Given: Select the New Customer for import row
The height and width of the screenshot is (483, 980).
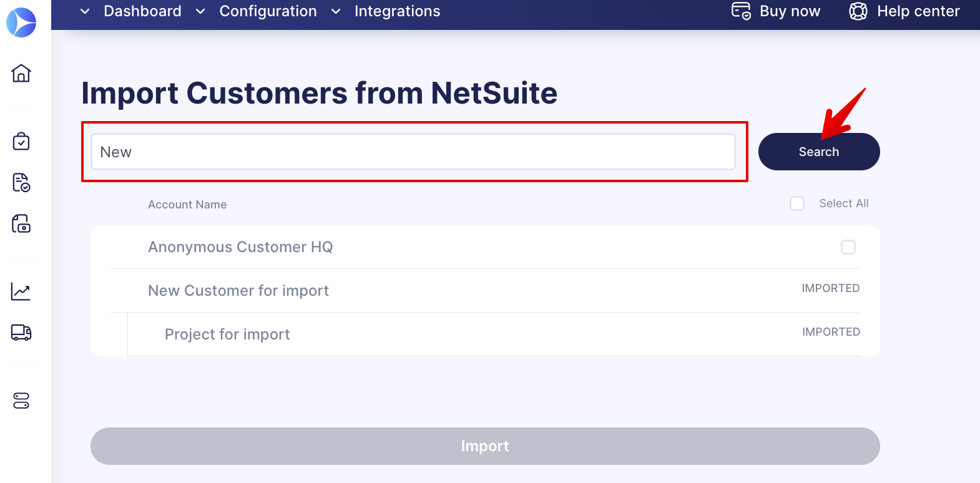Looking at the screenshot, I should click(x=485, y=291).
